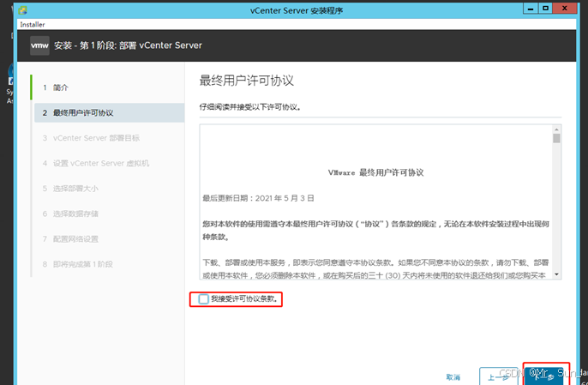Click the vCenter installer title bar icon

(23, 10)
